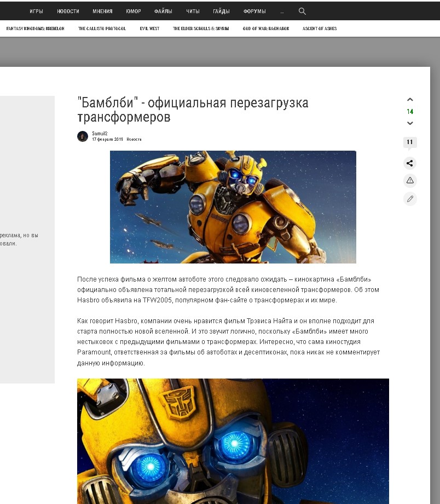Open the Samuil2 author avatar

tap(83, 136)
